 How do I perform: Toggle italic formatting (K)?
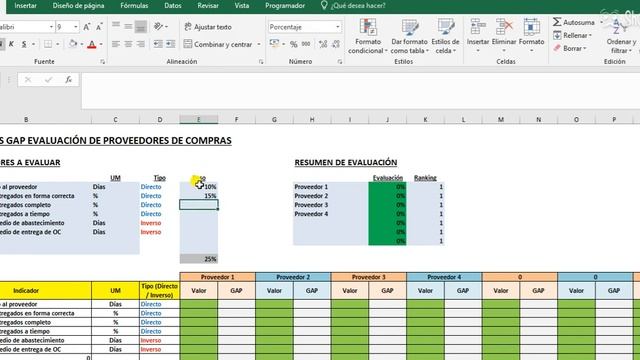[11, 44]
